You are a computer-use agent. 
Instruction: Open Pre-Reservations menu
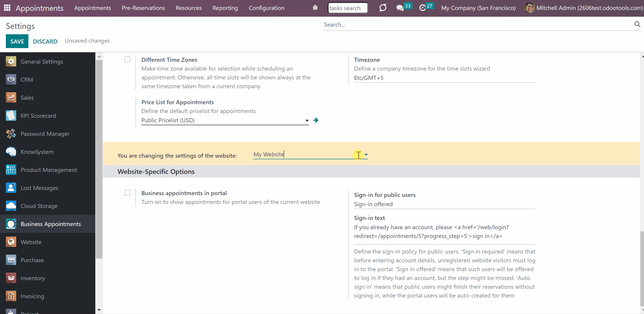coord(143,8)
